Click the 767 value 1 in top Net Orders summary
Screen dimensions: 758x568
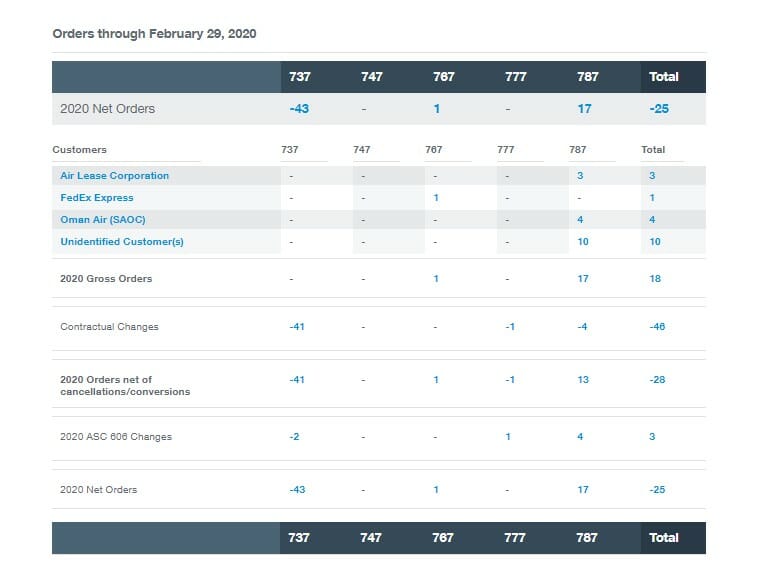click(x=437, y=109)
